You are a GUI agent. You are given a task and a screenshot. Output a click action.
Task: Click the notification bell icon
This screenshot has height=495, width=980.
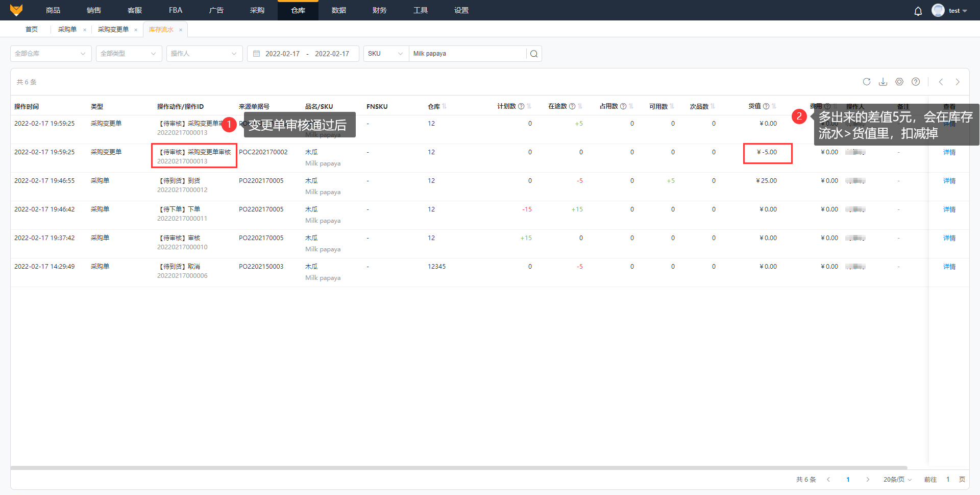click(918, 11)
